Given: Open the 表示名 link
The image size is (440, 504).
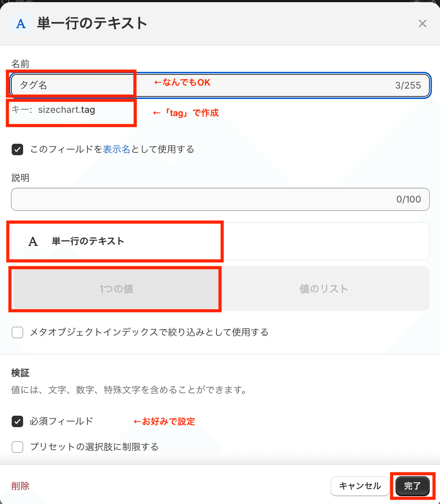Looking at the screenshot, I should [117, 150].
